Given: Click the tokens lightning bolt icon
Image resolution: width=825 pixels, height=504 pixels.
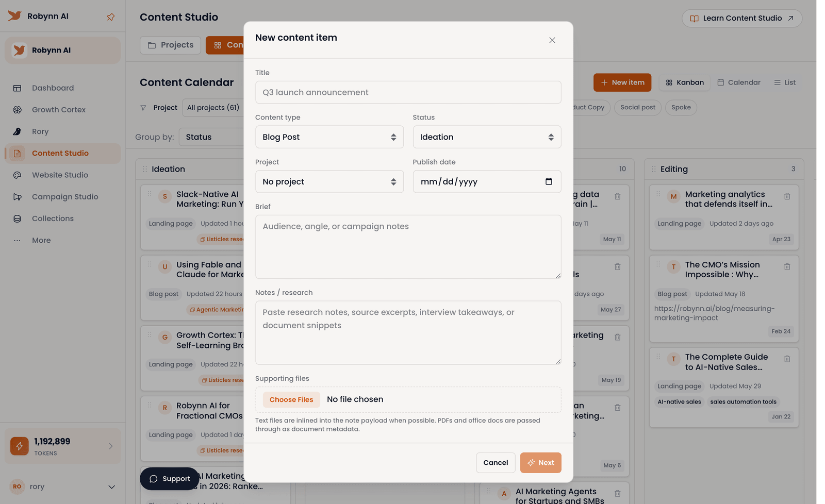Looking at the screenshot, I should coord(20,446).
